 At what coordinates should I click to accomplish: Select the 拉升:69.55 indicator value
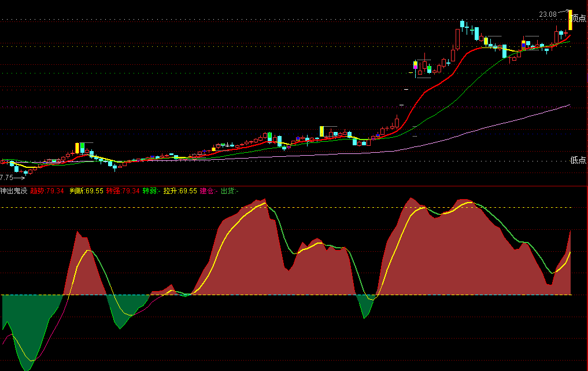pyautogui.click(x=180, y=191)
